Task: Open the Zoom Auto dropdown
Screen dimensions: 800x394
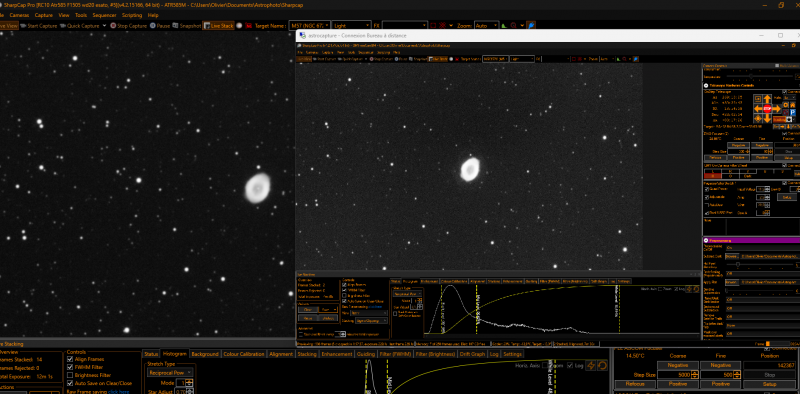Action: pyautogui.click(x=487, y=25)
